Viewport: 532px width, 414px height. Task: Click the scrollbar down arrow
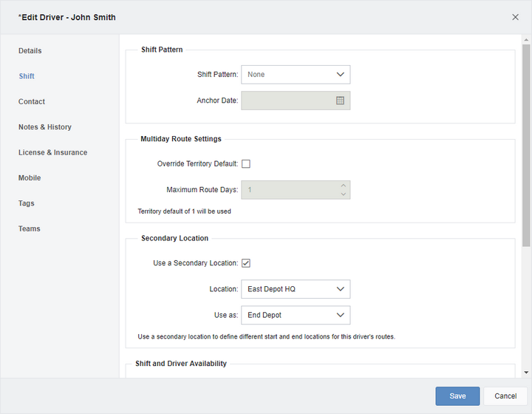click(526, 373)
